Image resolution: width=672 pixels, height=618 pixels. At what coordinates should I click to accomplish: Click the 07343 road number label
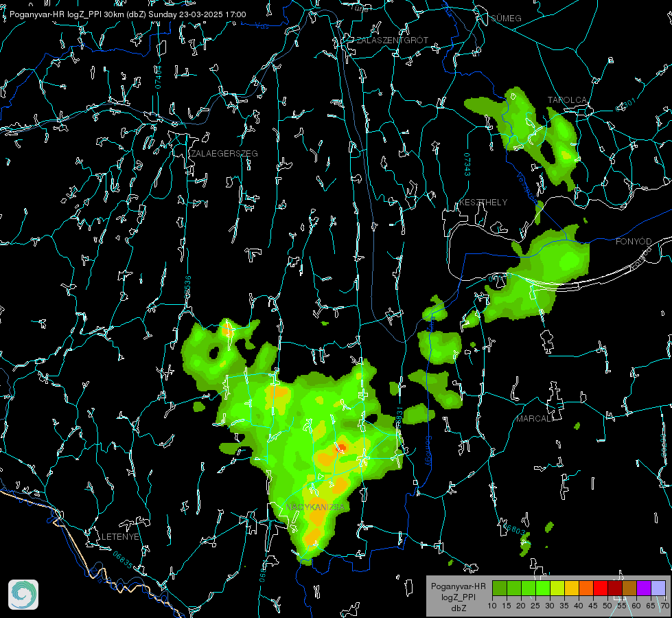pos(467,164)
